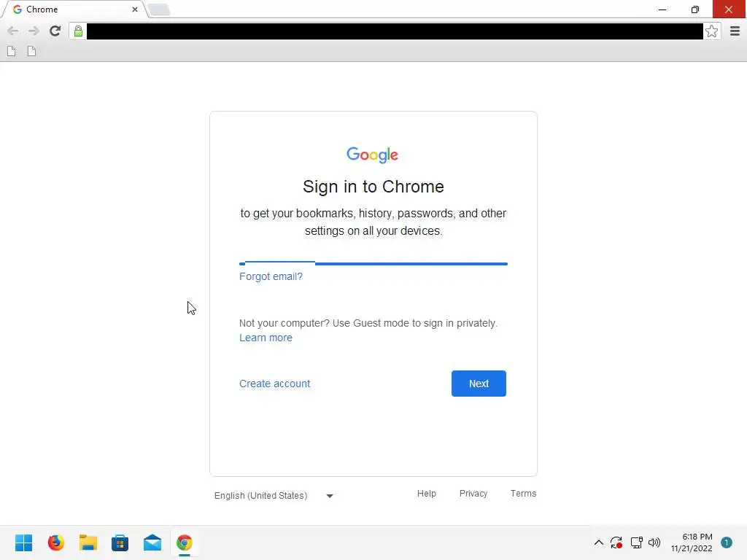
Task: Open the notification badge icon
Action: [727, 542]
